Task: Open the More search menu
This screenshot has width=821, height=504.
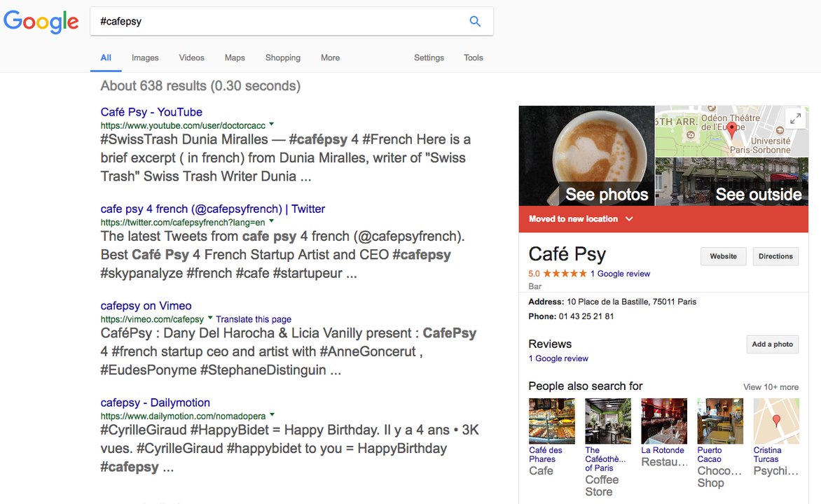Action: click(x=330, y=58)
